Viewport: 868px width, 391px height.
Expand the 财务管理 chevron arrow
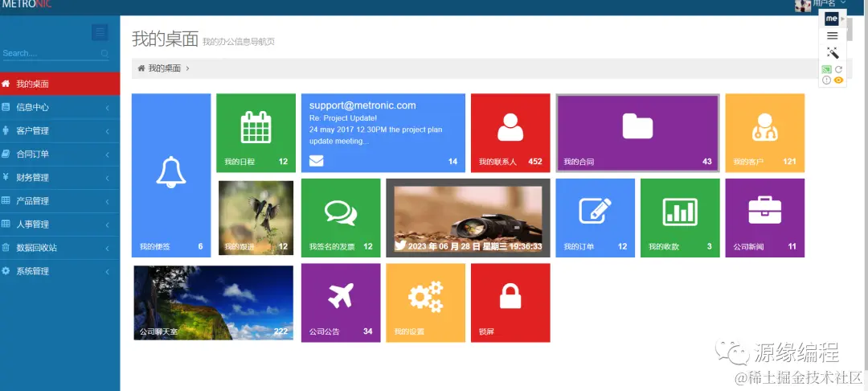pyautogui.click(x=108, y=179)
